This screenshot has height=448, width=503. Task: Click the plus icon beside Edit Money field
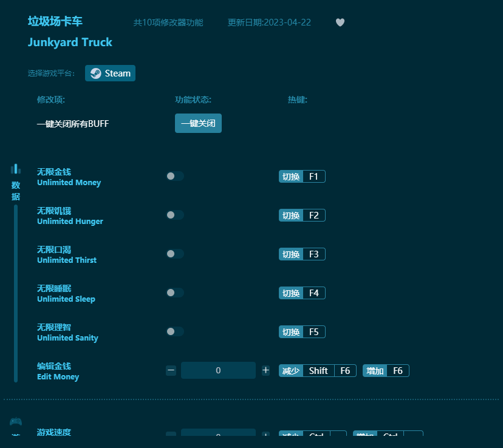tap(265, 370)
